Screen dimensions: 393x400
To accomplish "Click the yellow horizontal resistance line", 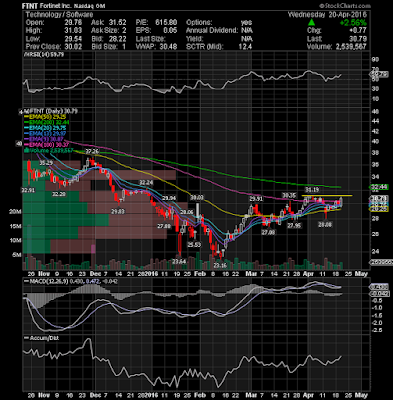I will coord(327,195).
